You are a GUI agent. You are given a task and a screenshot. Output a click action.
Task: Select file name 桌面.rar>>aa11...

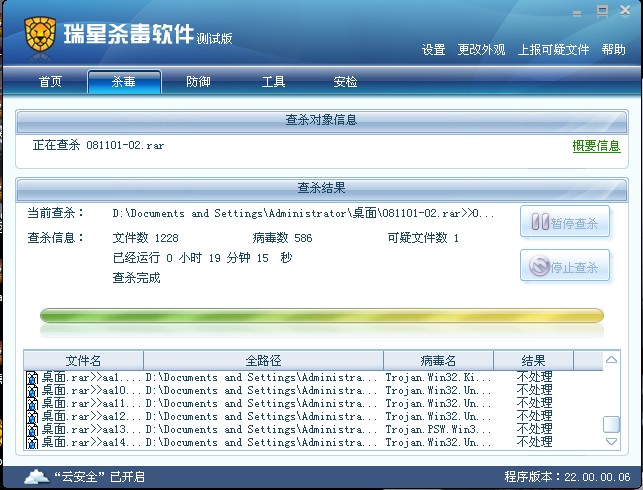coord(91,403)
